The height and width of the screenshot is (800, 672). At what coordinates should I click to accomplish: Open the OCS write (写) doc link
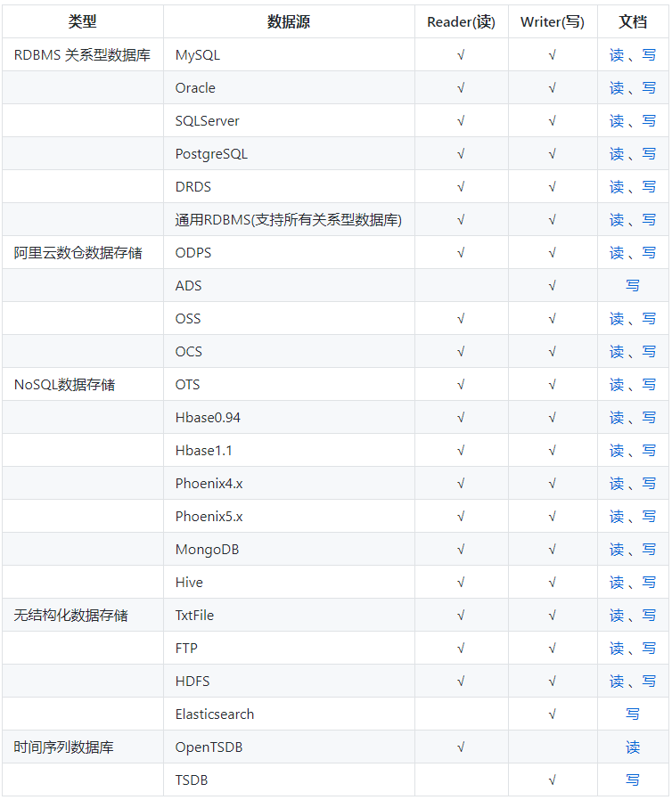click(649, 352)
